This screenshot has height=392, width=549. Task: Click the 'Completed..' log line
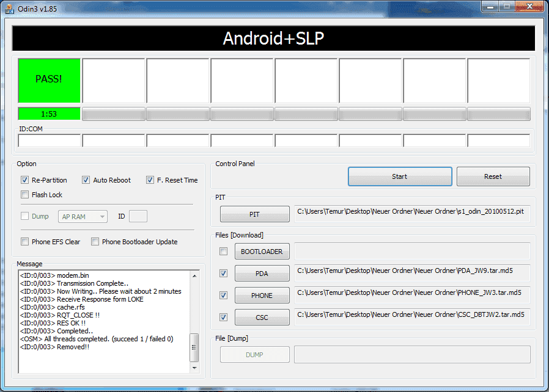(56, 331)
